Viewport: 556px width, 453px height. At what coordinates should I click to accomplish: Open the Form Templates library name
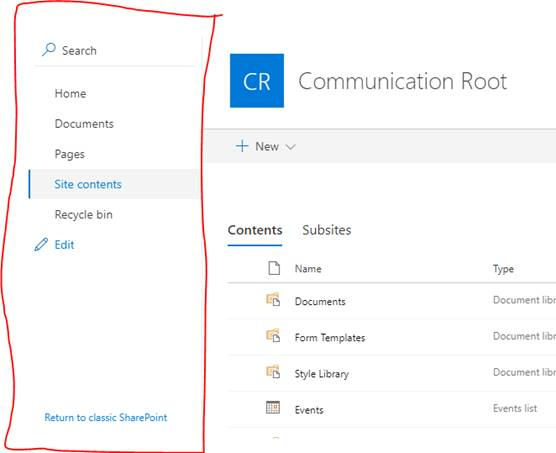click(x=330, y=337)
